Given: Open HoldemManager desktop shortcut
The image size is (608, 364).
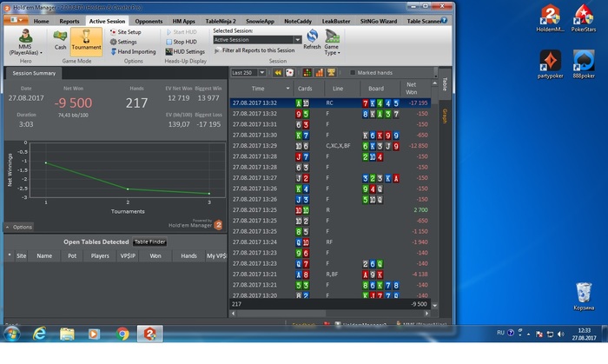Looking at the screenshot, I should pos(550,18).
